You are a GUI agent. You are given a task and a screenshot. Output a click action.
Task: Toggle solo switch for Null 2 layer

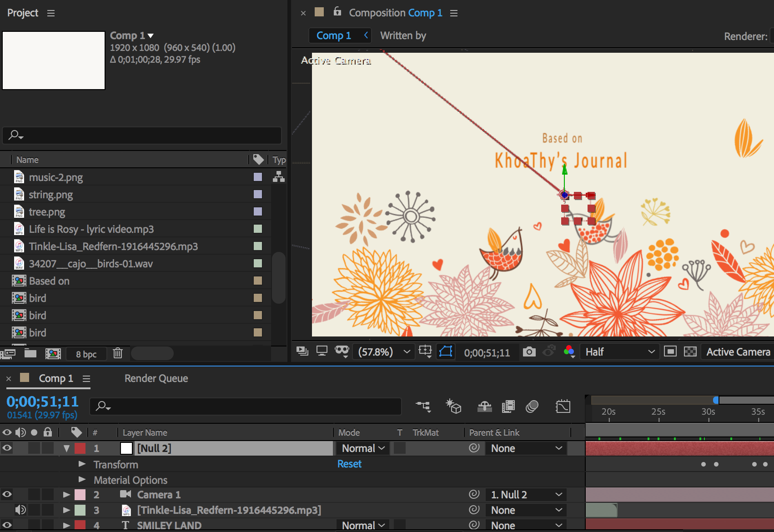[34, 448]
